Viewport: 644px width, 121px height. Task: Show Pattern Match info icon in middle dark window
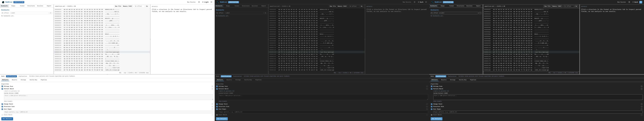pos(427,89)
